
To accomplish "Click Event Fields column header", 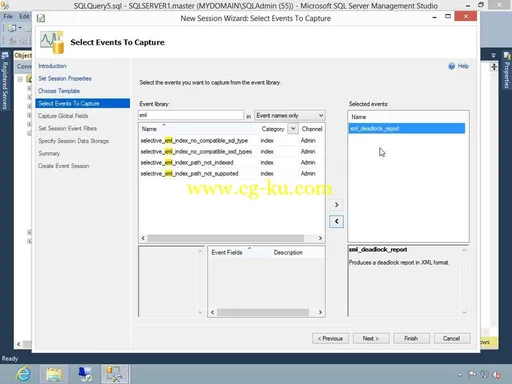I will [227, 252].
